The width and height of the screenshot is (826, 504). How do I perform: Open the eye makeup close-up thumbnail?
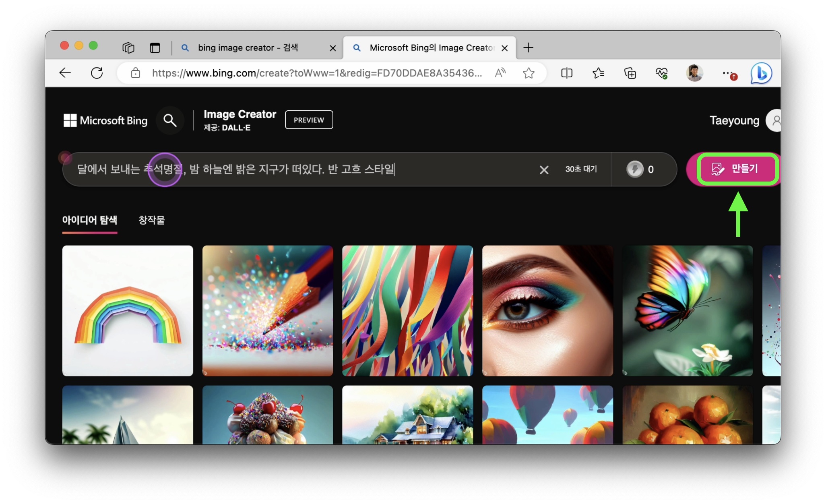[547, 311]
